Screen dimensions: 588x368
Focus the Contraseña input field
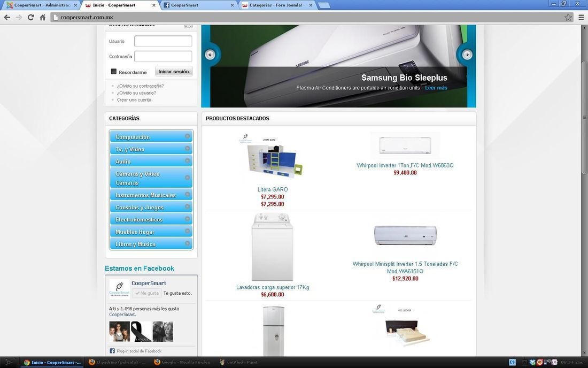pyautogui.click(x=163, y=56)
